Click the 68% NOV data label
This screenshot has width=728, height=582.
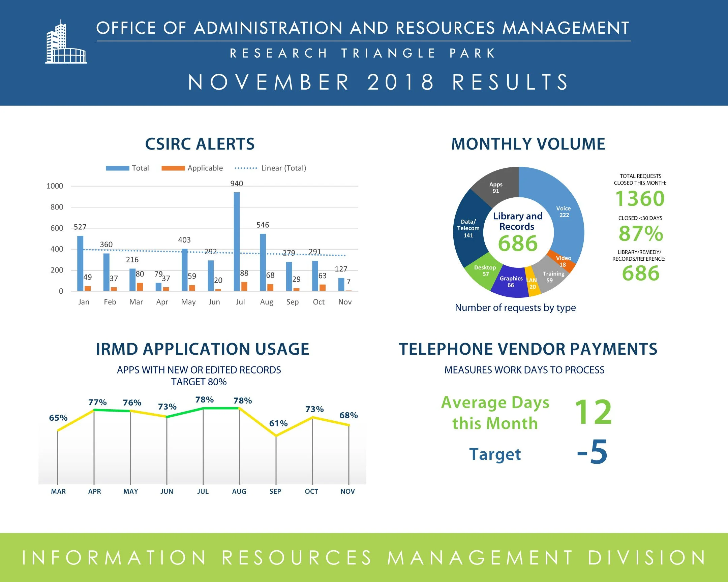[x=348, y=415]
